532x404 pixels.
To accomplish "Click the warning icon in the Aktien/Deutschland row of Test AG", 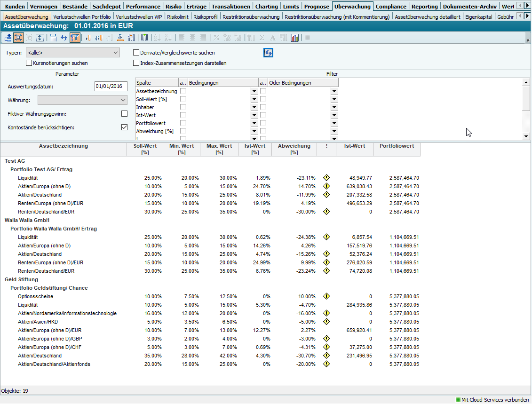I will [x=326, y=195].
